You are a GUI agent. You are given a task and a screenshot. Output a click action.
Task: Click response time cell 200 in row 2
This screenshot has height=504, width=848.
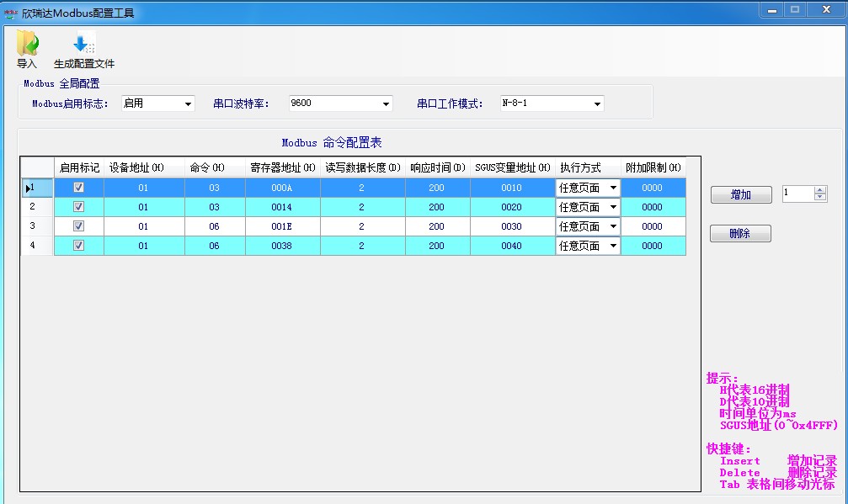(436, 207)
